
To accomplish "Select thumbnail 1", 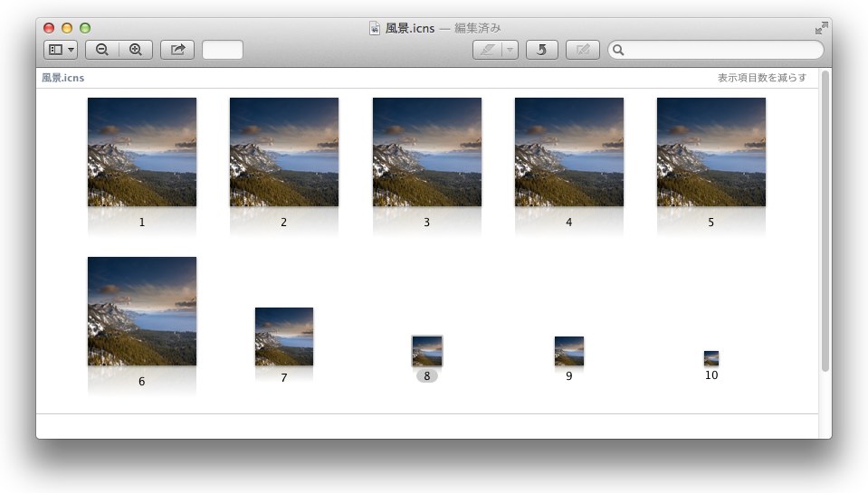I will [x=142, y=152].
